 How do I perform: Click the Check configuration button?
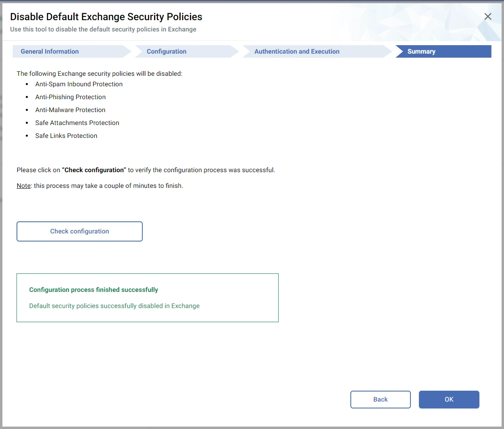[x=79, y=231]
